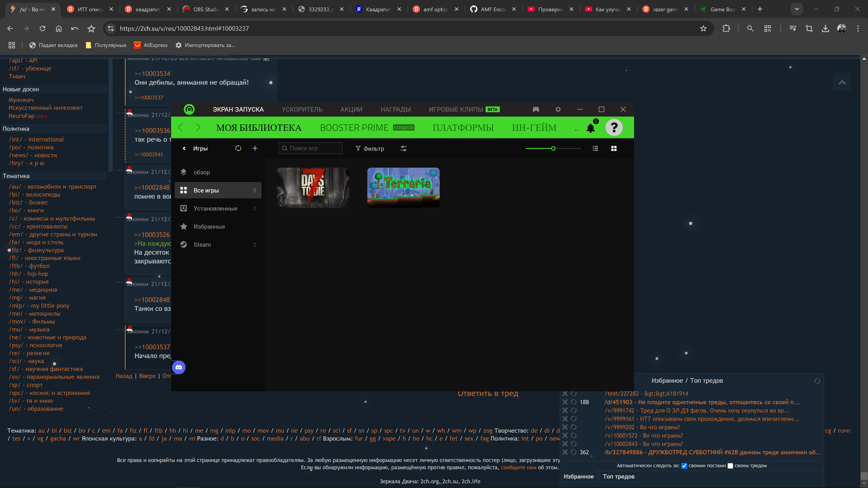Open advanced sort settings icon

[x=404, y=148]
